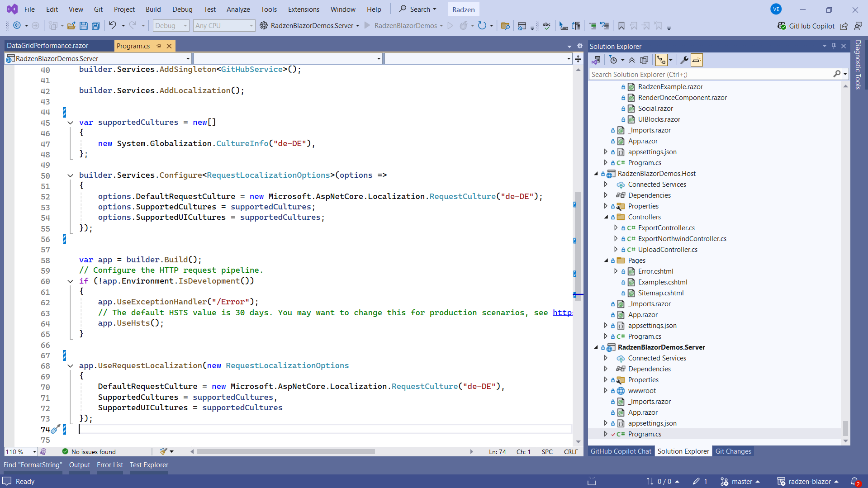Viewport: 868px width, 488px height.
Task: Click the No issues found status indicator
Action: click(89, 452)
